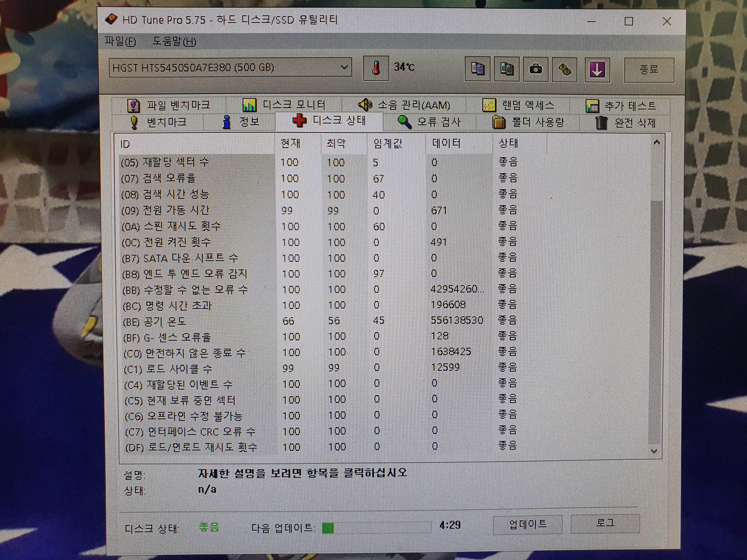Select the (BF) G-센스 오류율 row
Image resolution: width=747 pixels, height=560 pixels.
pos(320,336)
